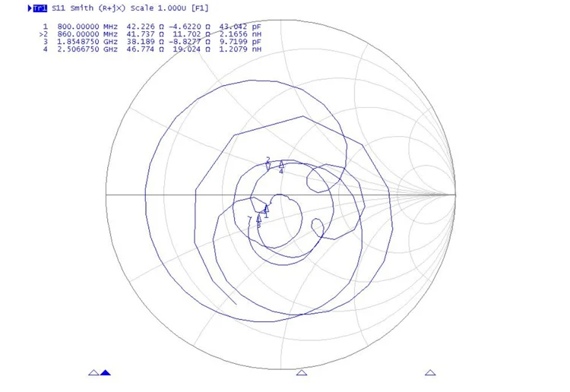This screenshot has width=570, height=392.
Task: Click marker 1 resistance value 42.226 Ω
Action: [x=145, y=27]
